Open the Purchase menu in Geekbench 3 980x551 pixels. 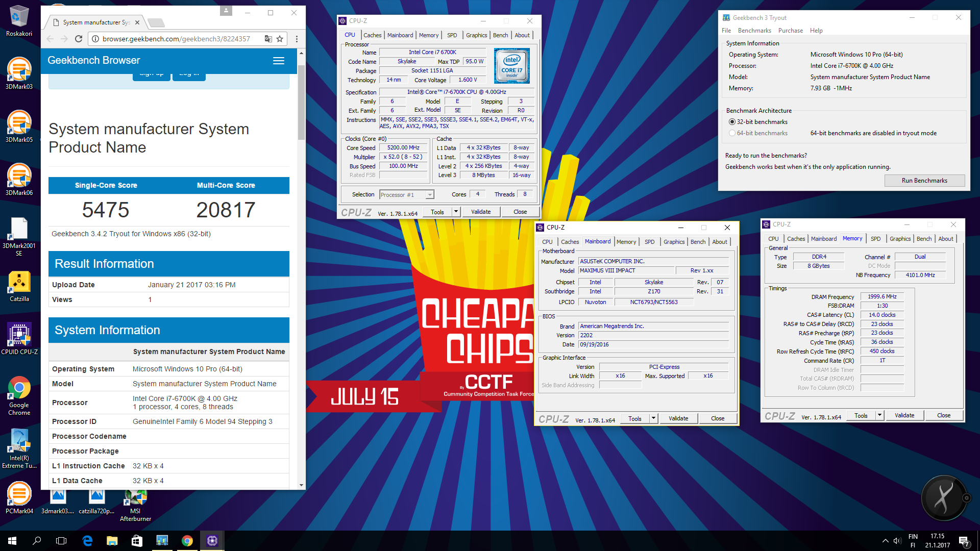tap(791, 31)
